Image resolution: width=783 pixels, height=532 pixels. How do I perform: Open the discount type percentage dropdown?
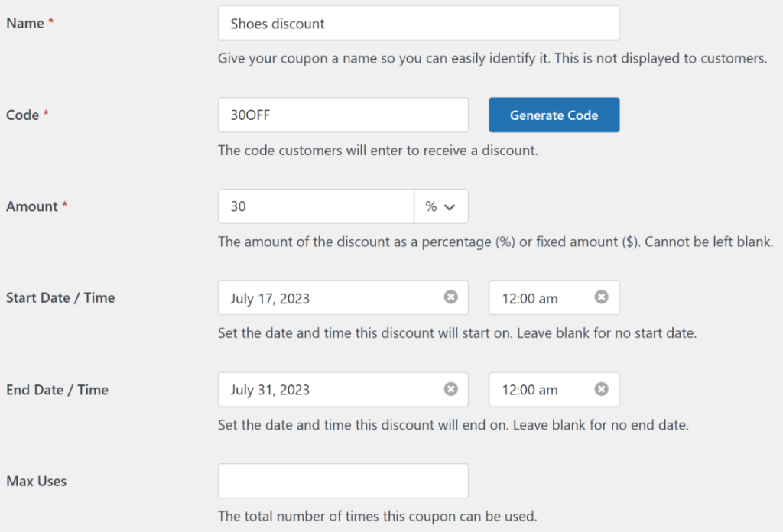click(441, 206)
